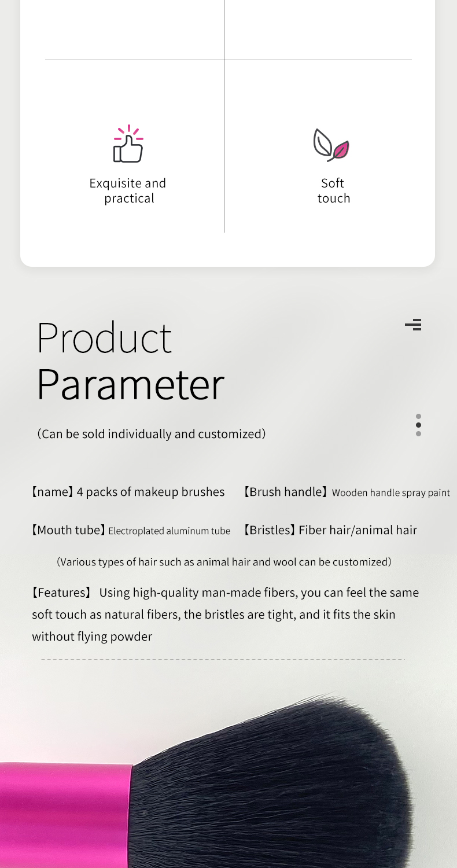Click the middle dark dot indicator
This screenshot has width=457, height=868.
coord(418,425)
